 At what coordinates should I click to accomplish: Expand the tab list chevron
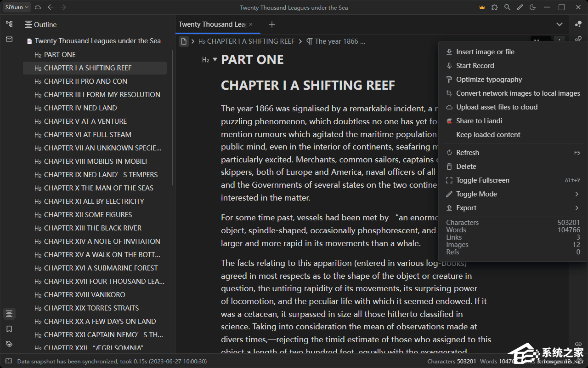pyautogui.click(x=560, y=24)
